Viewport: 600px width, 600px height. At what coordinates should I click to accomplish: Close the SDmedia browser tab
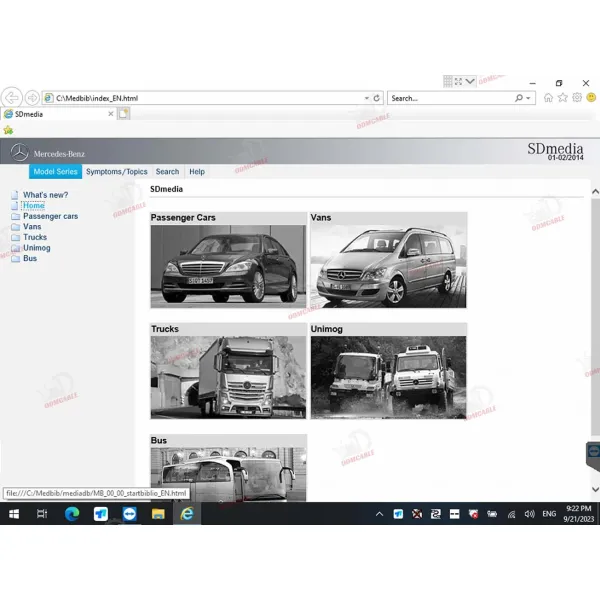coord(111,114)
